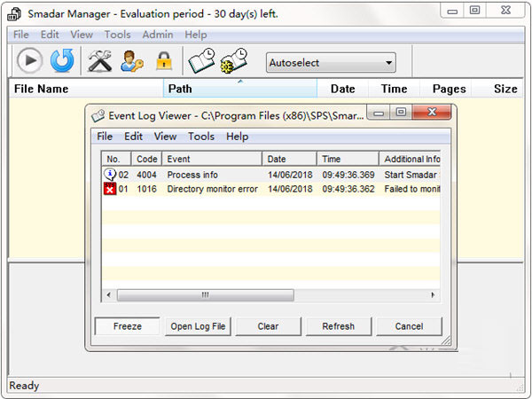Click code 1016 cell

146,189
